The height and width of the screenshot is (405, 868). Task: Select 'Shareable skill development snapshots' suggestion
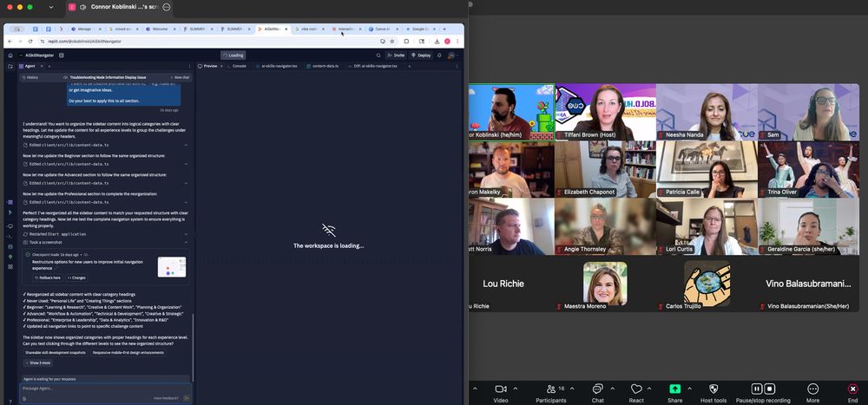point(56,352)
